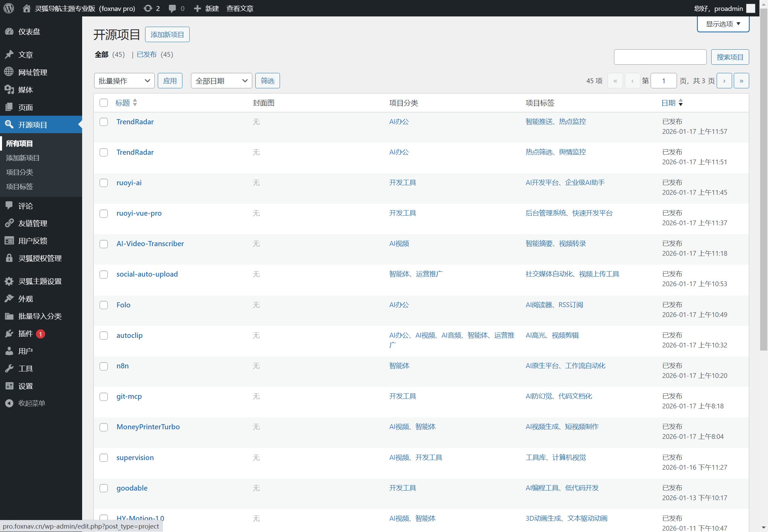Screen dimensions: 768x532
Task: Open the 批量操作 bulk actions dropdown
Action: coord(124,81)
